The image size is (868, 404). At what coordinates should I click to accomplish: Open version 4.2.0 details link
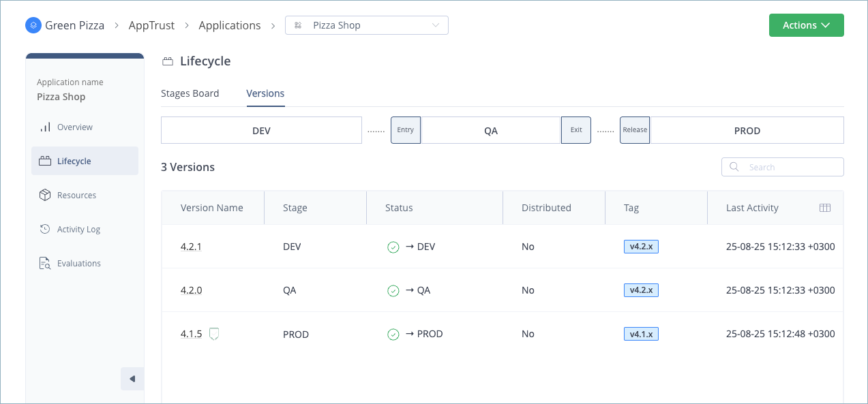pyautogui.click(x=191, y=290)
